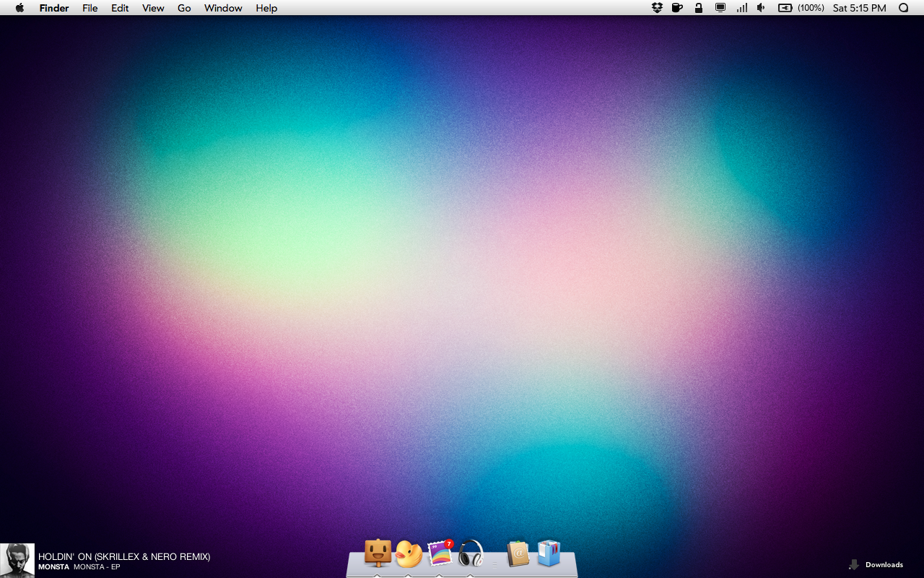This screenshot has width=924, height=578.
Task: Click the Sat 5:15 PM clock
Action: point(859,8)
